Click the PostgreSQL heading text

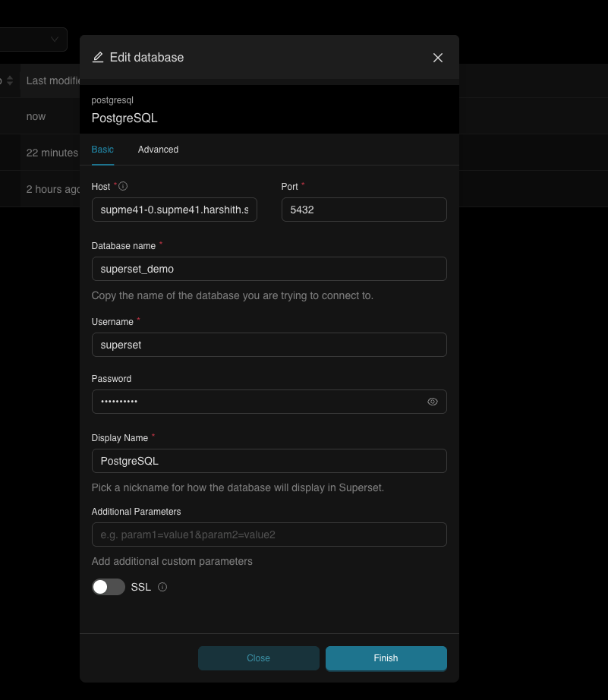point(124,118)
